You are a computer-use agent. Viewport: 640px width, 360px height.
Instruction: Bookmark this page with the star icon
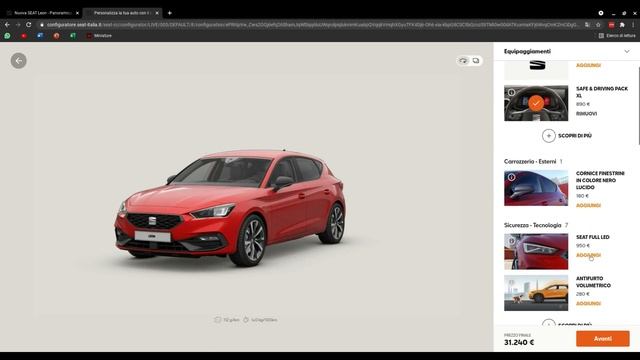(598, 24)
